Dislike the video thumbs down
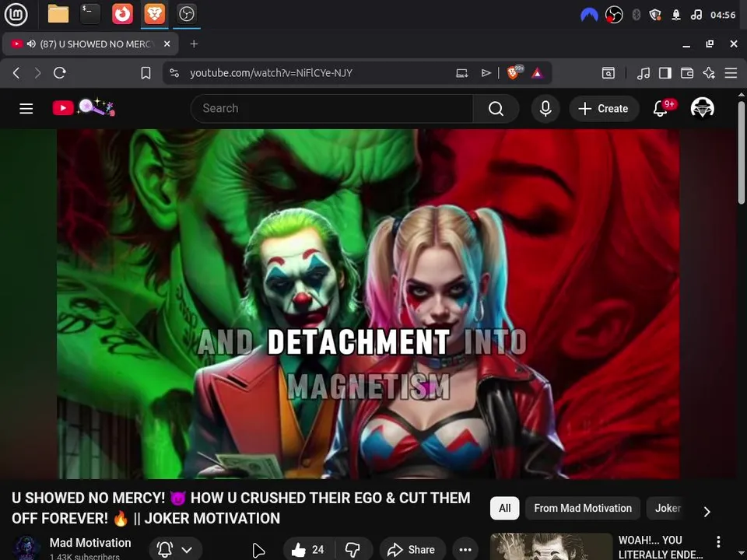747x560 pixels. tap(352, 550)
